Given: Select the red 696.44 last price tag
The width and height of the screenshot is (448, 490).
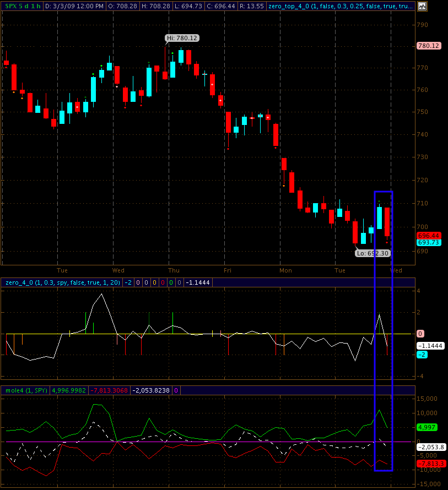Looking at the screenshot, I should 428,235.
